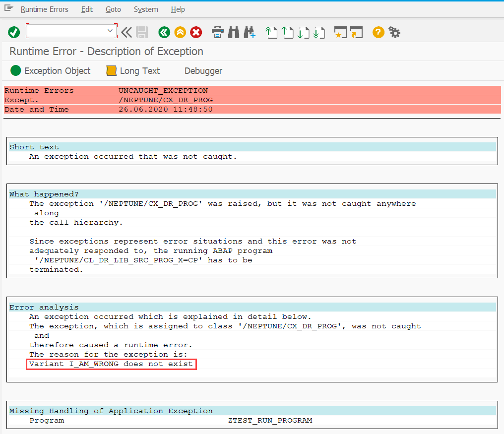The image size is (504, 434).
Task: Open Help with the question mark icon
Action: (378, 32)
